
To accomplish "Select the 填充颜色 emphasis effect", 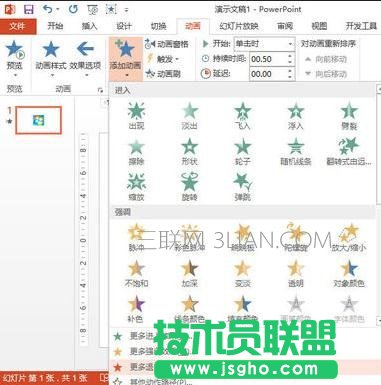I will [243, 309].
